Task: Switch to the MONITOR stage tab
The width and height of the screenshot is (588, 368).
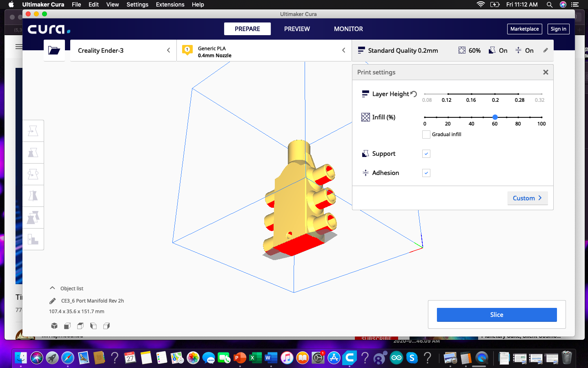Action: pyautogui.click(x=348, y=29)
